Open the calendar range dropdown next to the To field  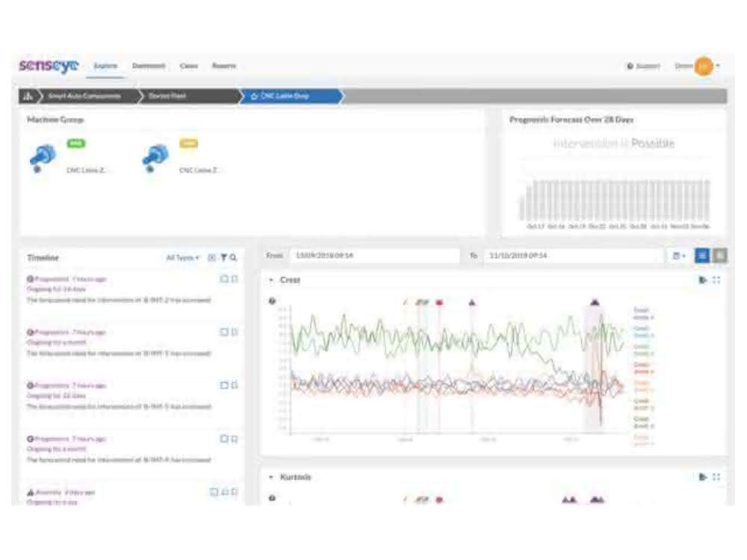(x=679, y=255)
